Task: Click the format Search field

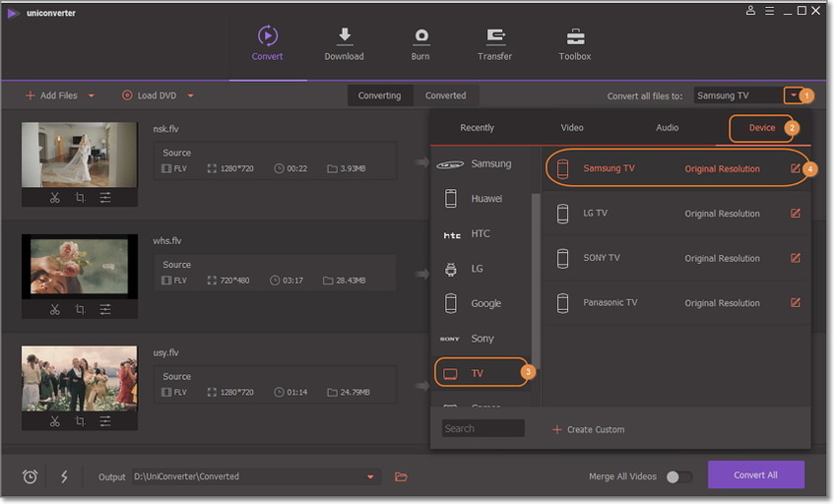Action: [x=482, y=428]
